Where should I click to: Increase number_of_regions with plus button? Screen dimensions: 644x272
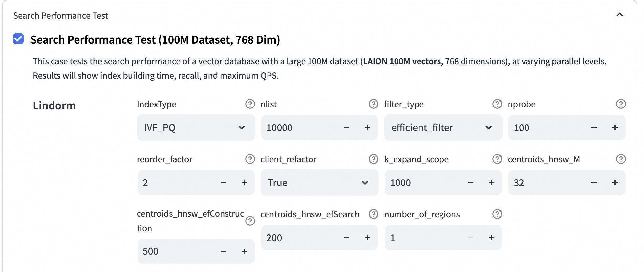coord(491,238)
